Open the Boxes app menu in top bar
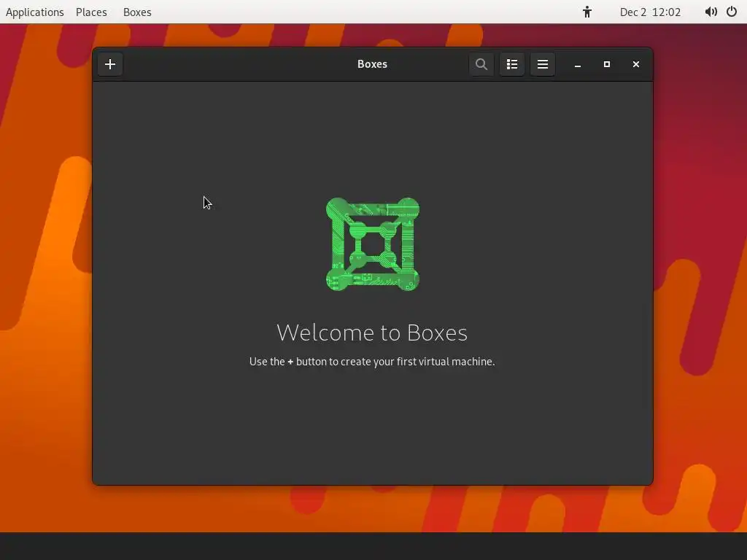The width and height of the screenshot is (747, 560). (137, 12)
